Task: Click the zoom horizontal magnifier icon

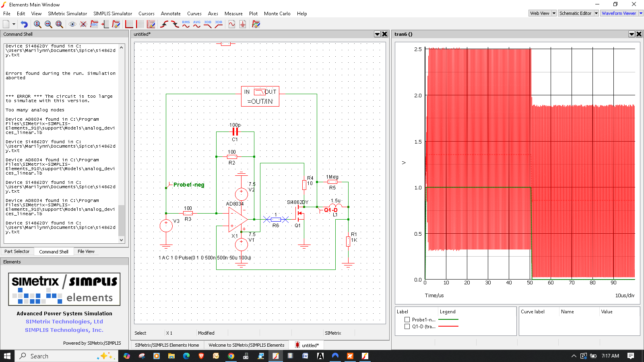Action: [x=48, y=24]
